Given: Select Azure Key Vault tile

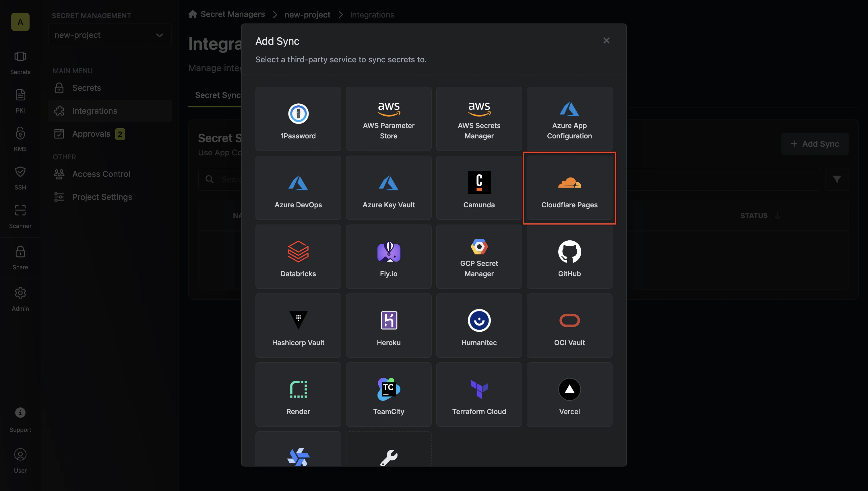Looking at the screenshot, I should [x=388, y=187].
